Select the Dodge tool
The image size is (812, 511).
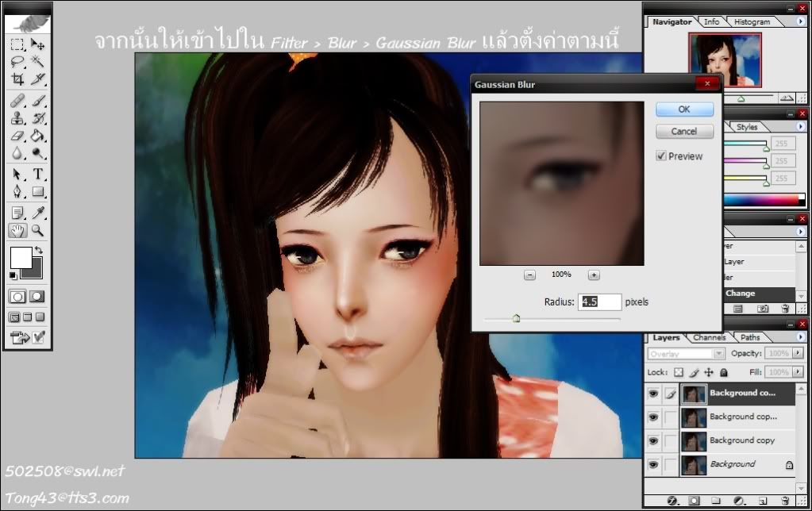click(37, 153)
